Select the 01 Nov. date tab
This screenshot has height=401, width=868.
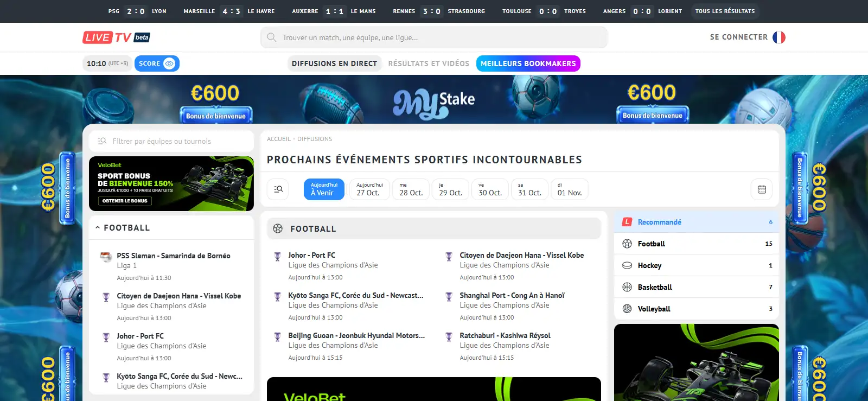tap(570, 189)
